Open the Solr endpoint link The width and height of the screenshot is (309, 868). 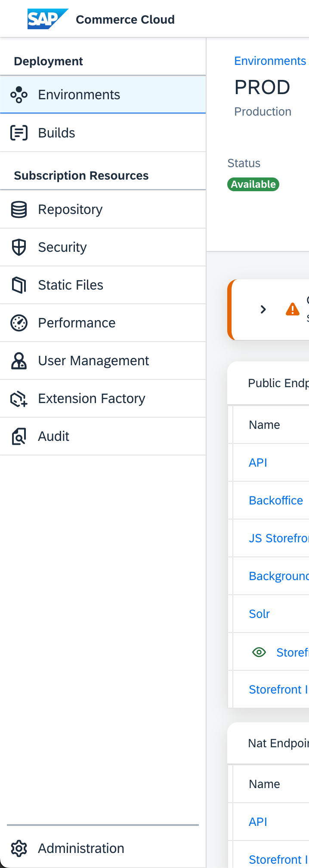[x=260, y=614]
